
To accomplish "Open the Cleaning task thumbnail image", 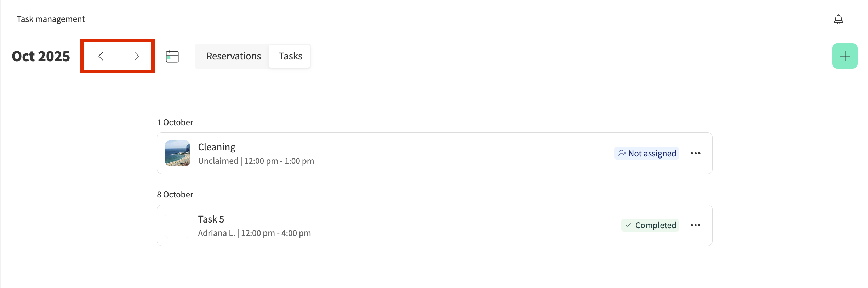I will tap(178, 153).
